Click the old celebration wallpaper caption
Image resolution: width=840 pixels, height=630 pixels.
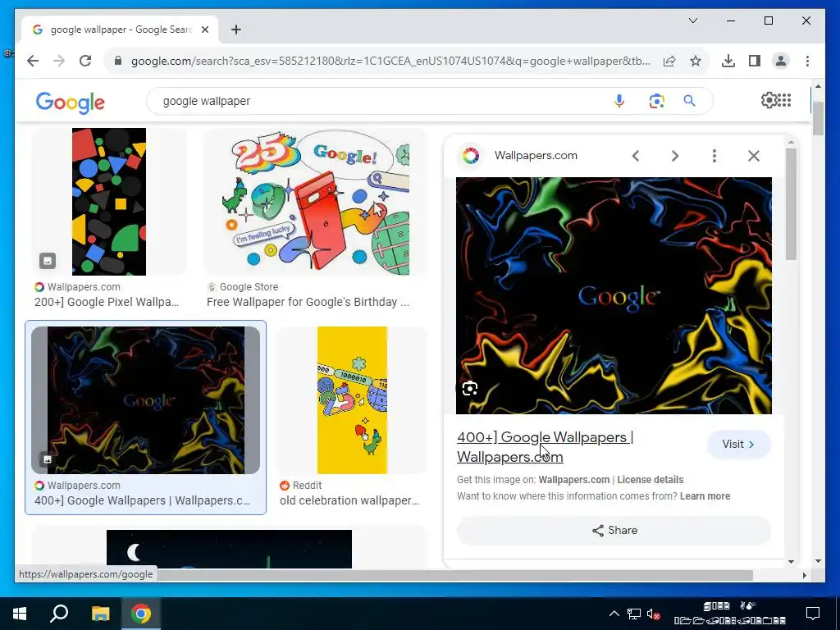349,501
